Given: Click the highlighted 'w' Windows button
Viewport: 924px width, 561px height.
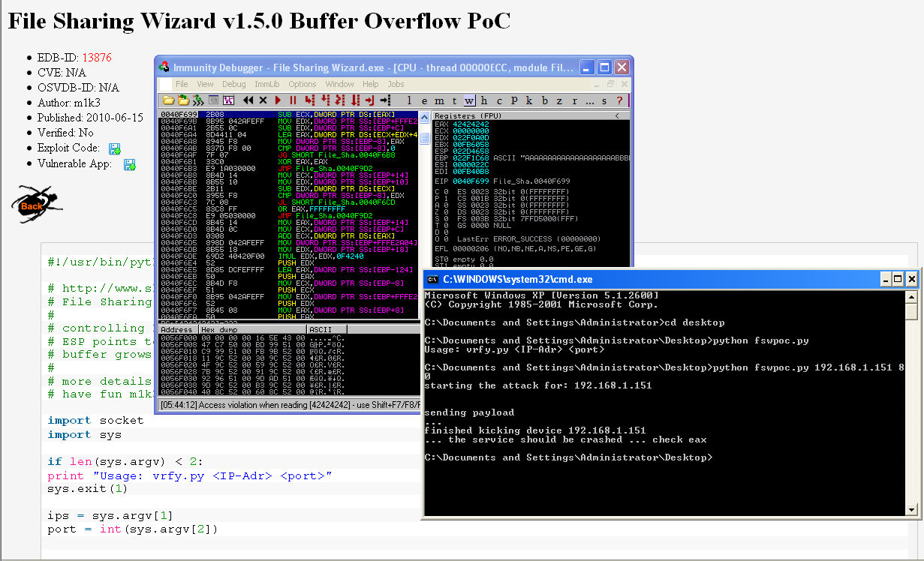Looking at the screenshot, I should (x=469, y=100).
